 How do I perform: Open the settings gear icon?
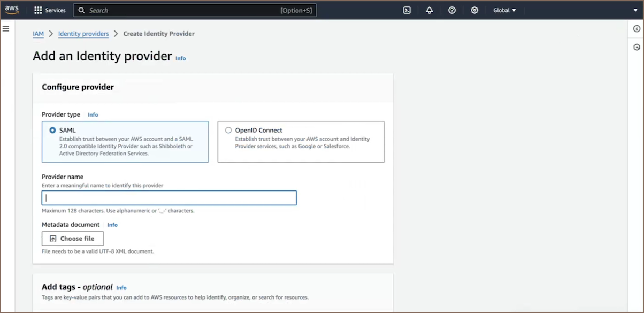474,10
